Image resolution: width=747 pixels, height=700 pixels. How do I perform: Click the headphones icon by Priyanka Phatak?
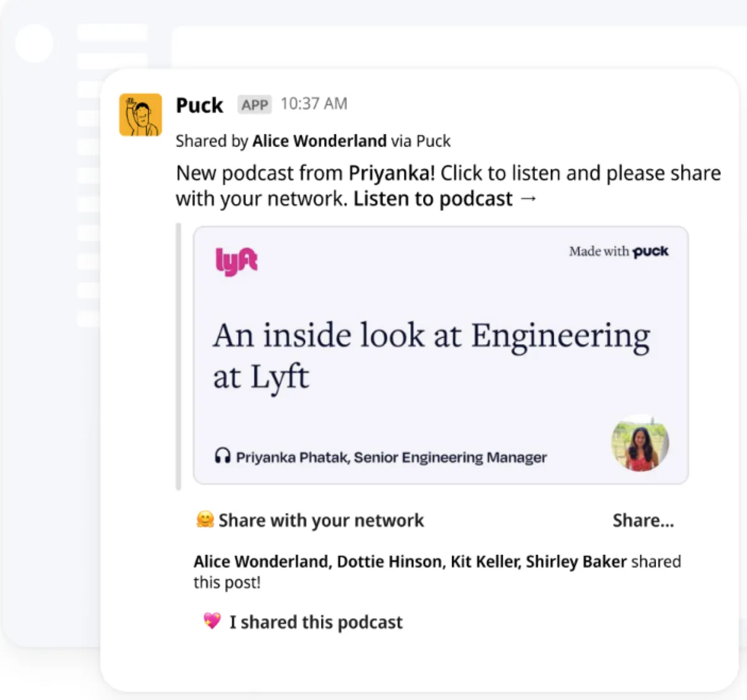pos(222,456)
